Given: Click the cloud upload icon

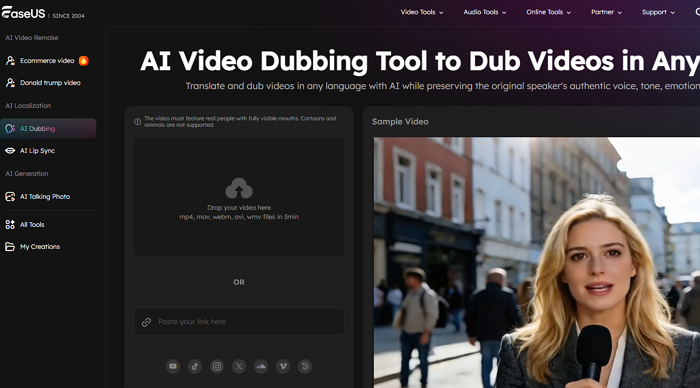Looking at the screenshot, I should click(x=239, y=188).
